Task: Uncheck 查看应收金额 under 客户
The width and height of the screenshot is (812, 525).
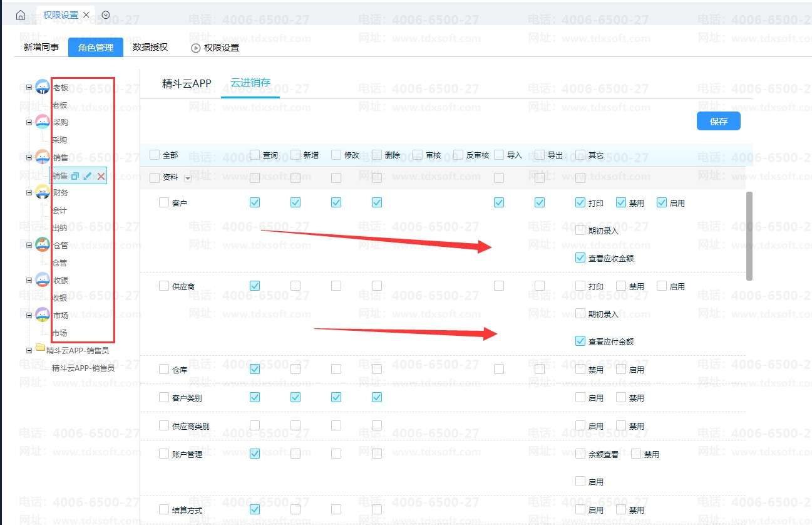Action: [580, 257]
